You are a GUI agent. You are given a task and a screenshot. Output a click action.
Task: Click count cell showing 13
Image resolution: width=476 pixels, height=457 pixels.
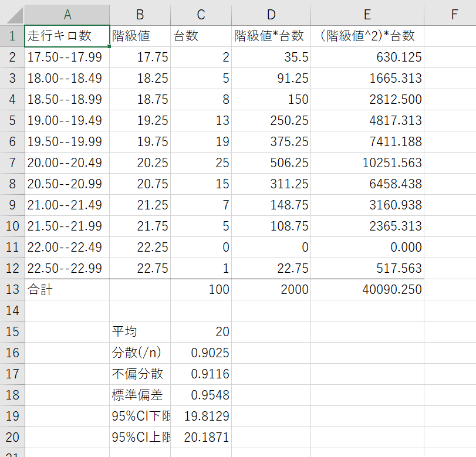pos(201,120)
